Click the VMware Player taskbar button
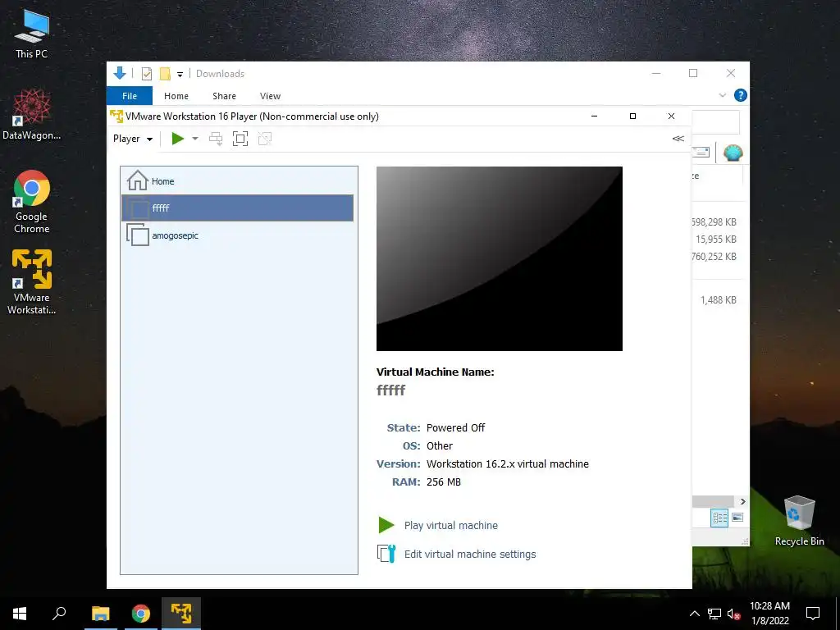The height and width of the screenshot is (630, 840). click(x=181, y=614)
